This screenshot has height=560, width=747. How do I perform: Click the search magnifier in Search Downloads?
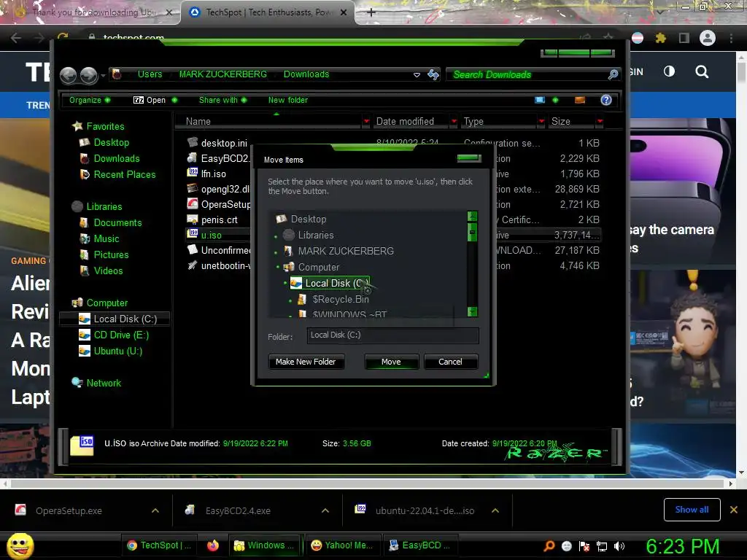point(613,74)
